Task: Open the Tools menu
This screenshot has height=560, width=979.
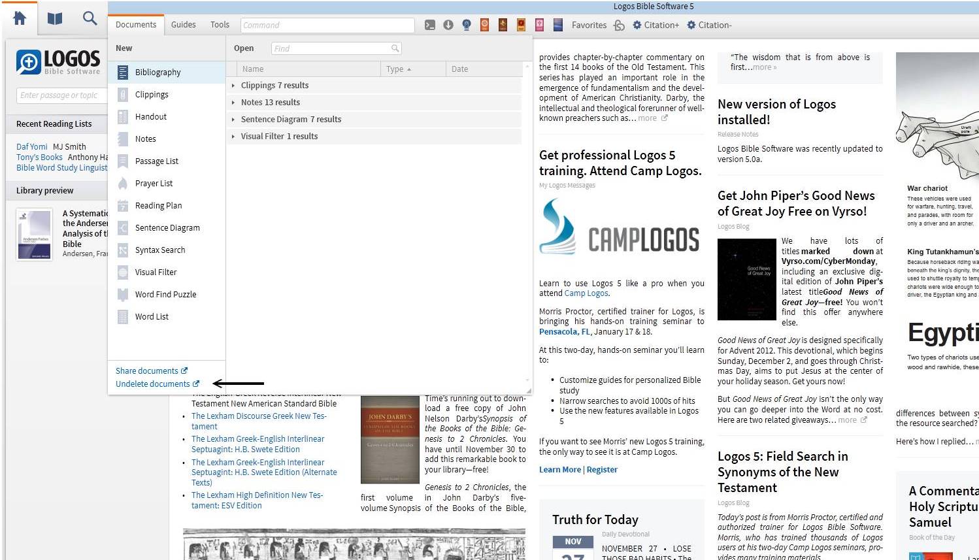Action: [220, 25]
